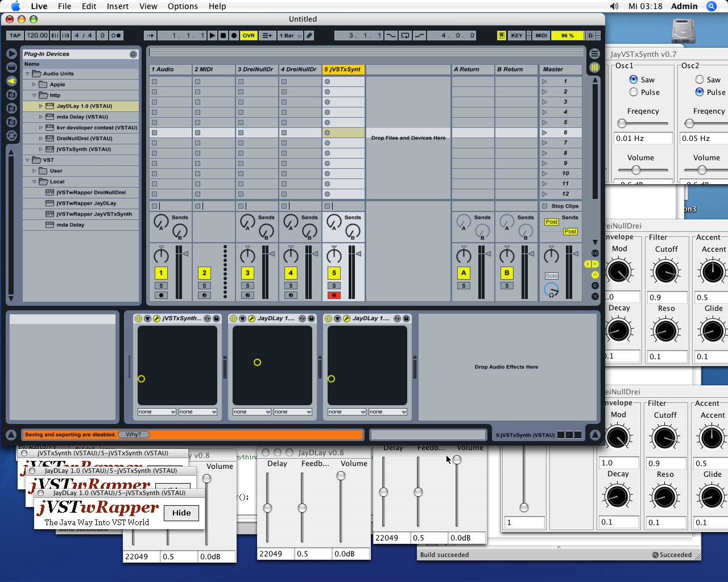Select Pulse waveform for Osc1
728x582 pixels.
pos(634,92)
